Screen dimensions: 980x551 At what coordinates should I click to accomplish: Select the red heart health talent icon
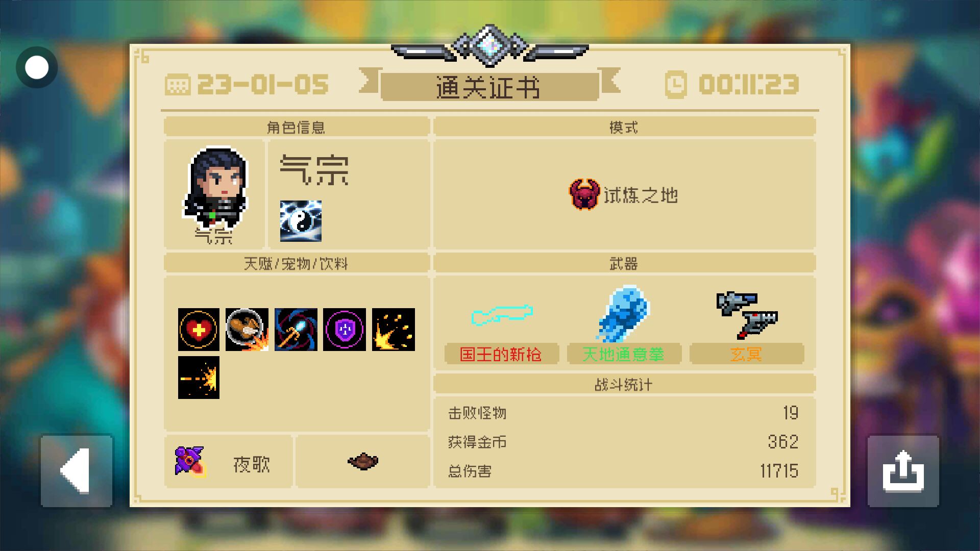(x=199, y=330)
